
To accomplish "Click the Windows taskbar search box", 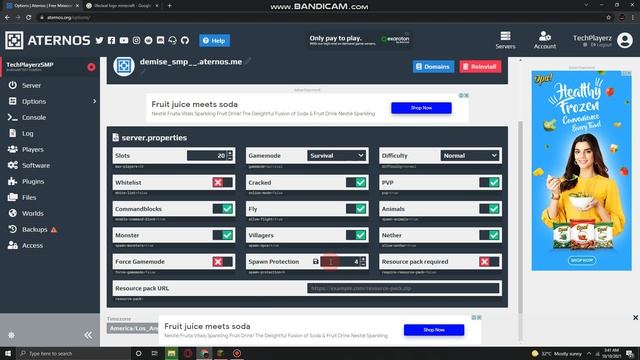I will 73,353.
